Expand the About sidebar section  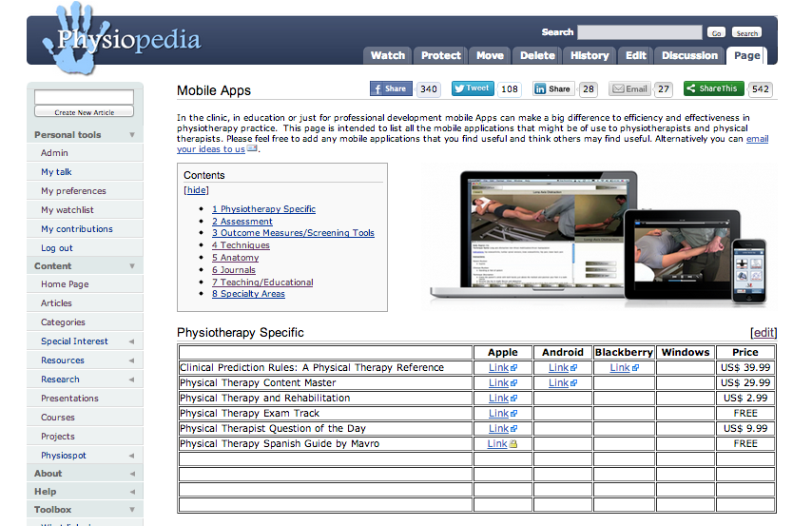pyautogui.click(x=132, y=474)
